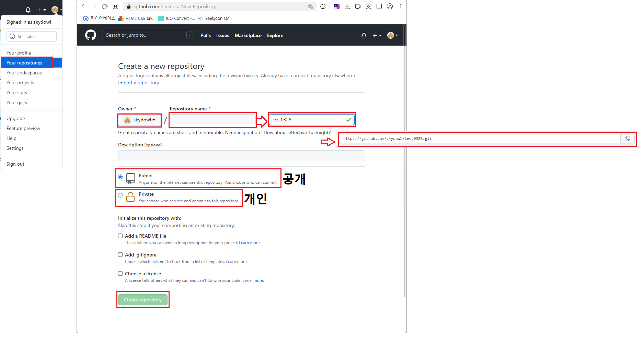Image resolution: width=644 pixels, height=347 pixels.
Task: Click the browser address bar showing github.com
Action: click(220, 7)
